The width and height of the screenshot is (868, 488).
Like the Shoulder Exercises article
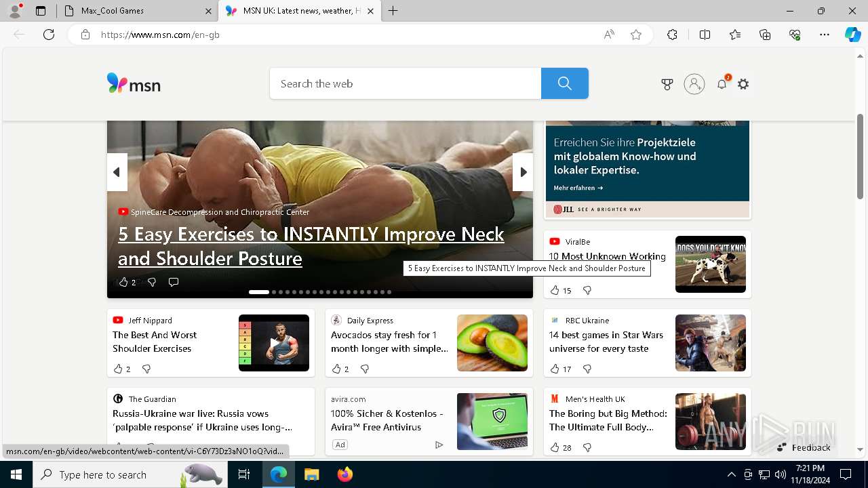pyautogui.click(x=121, y=369)
